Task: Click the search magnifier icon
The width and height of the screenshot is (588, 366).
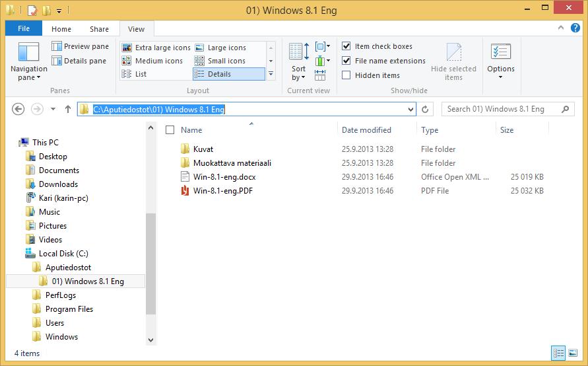Action: point(565,109)
